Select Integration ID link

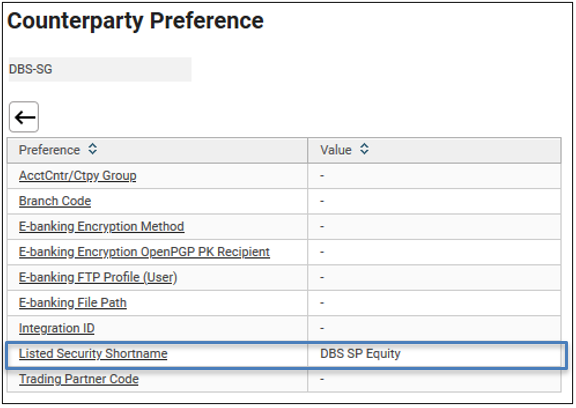click(57, 328)
